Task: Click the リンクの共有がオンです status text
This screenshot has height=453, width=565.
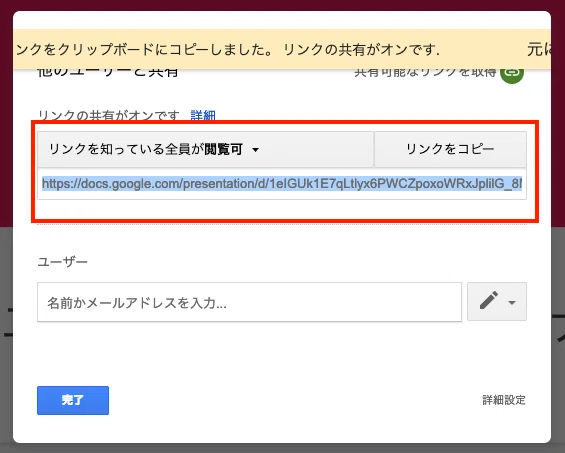Action: pos(108,116)
